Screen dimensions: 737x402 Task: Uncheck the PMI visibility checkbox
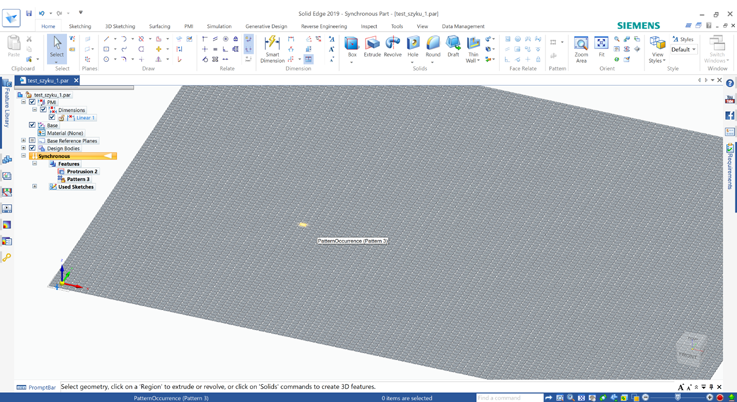click(32, 102)
